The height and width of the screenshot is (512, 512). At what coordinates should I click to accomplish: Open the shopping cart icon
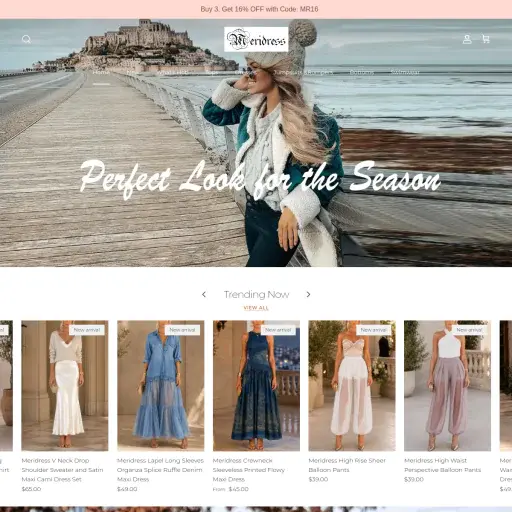click(486, 39)
